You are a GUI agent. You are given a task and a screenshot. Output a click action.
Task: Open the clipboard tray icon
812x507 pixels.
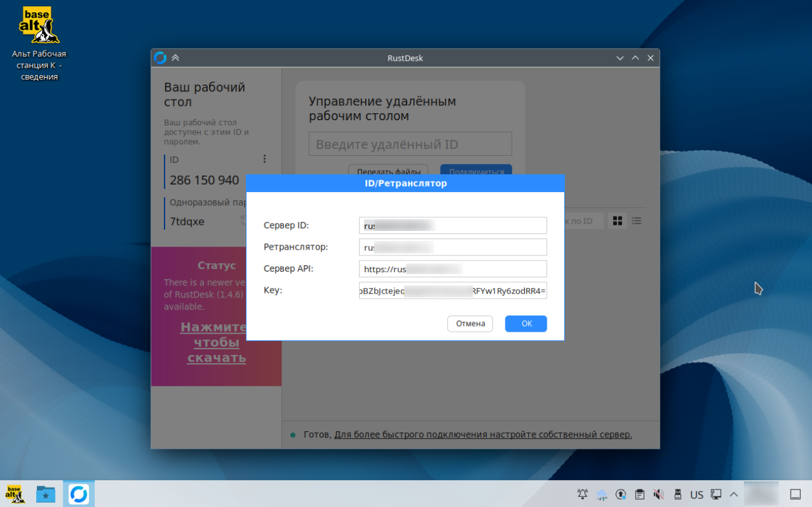639,494
